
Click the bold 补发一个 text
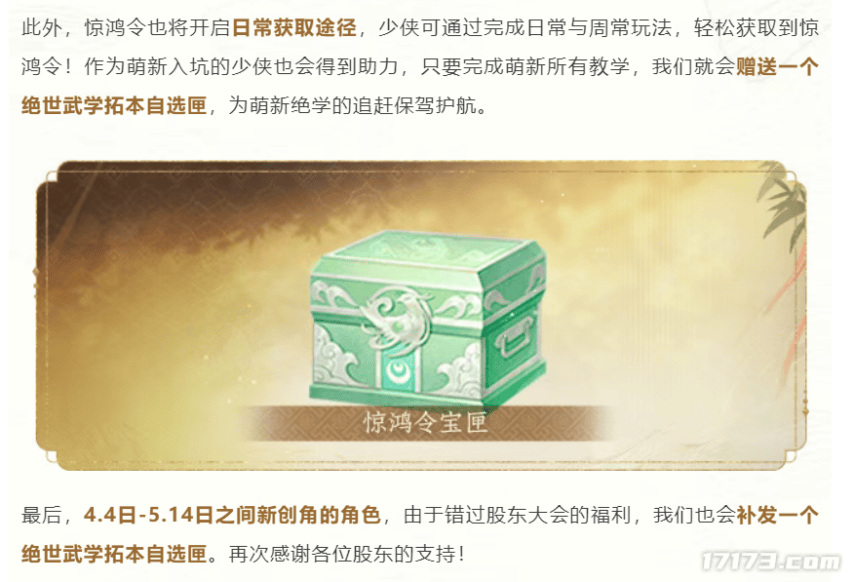coord(777,515)
